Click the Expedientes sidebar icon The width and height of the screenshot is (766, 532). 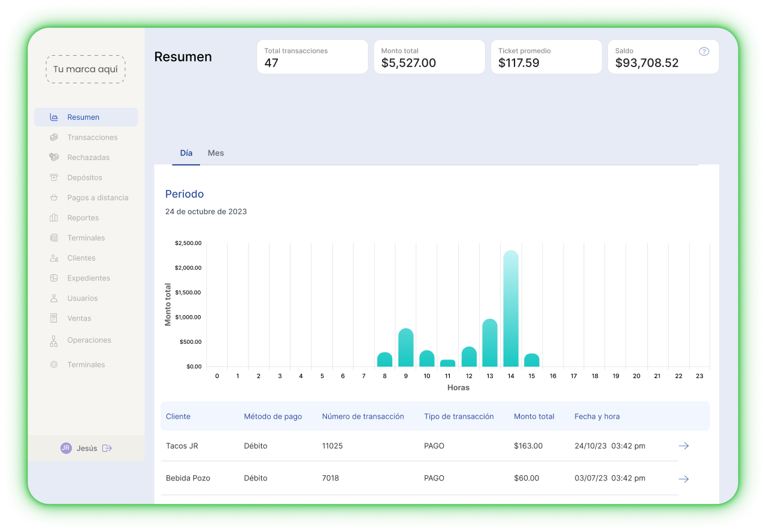click(x=55, y=278)
